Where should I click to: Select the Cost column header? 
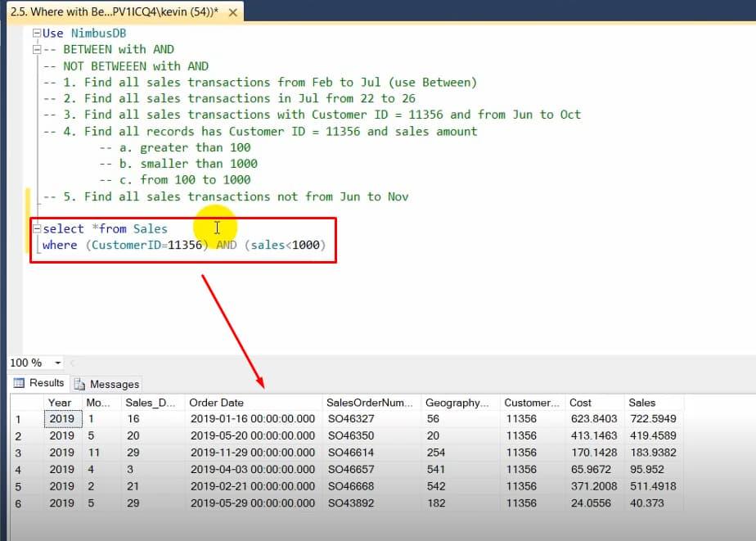click(583, 402)
